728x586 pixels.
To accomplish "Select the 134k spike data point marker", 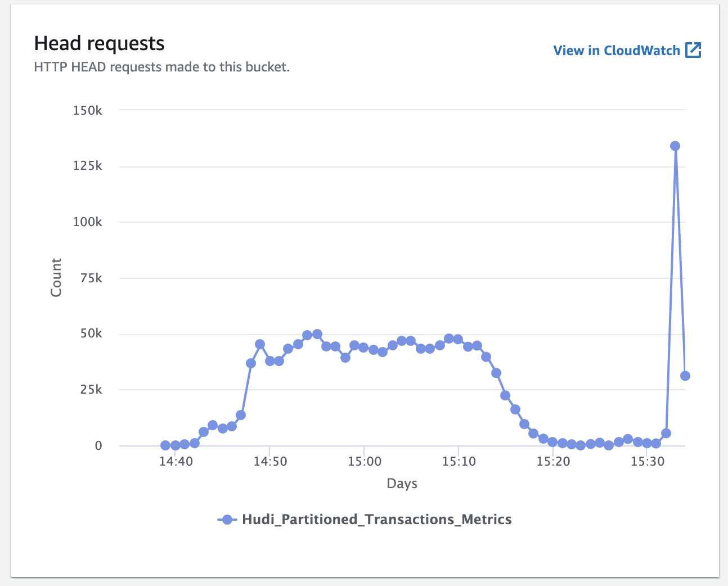I will (x=676, y=146).
